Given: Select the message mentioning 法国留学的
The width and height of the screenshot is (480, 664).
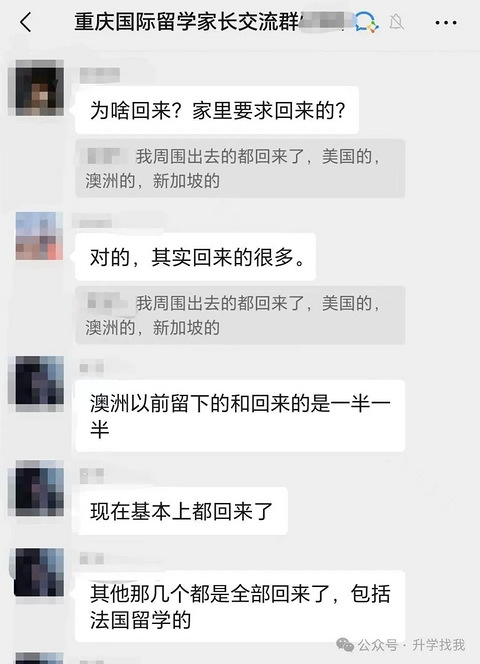Looking at the screenshot, I should [240, 606].
